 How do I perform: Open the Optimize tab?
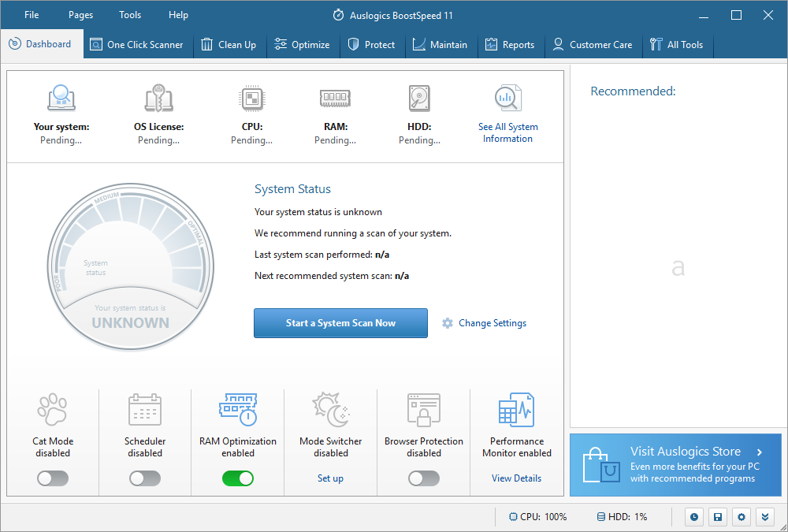pos(303,45)
